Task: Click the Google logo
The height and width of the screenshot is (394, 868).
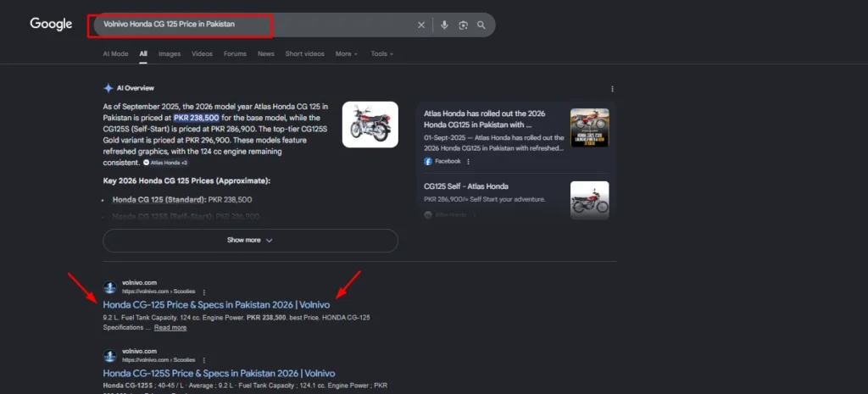Action: (x=51, y=25)
